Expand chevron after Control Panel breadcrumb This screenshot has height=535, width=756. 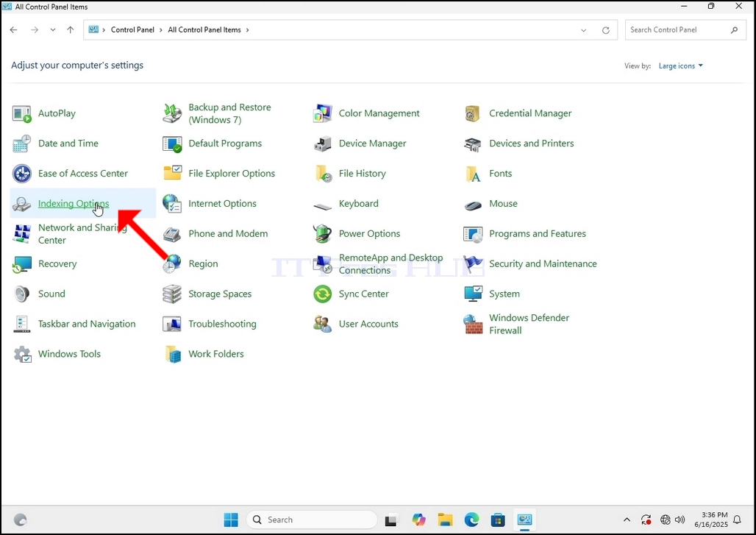pyautogui.click(x=161, y=30)
